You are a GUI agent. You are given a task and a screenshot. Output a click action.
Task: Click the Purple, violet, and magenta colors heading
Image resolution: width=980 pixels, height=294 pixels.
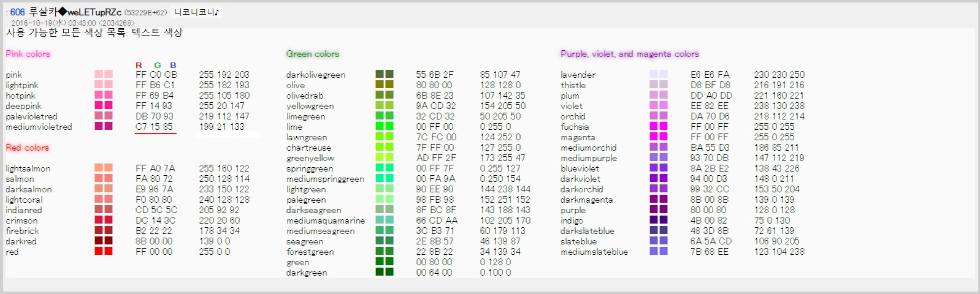(x=629, y=54)
